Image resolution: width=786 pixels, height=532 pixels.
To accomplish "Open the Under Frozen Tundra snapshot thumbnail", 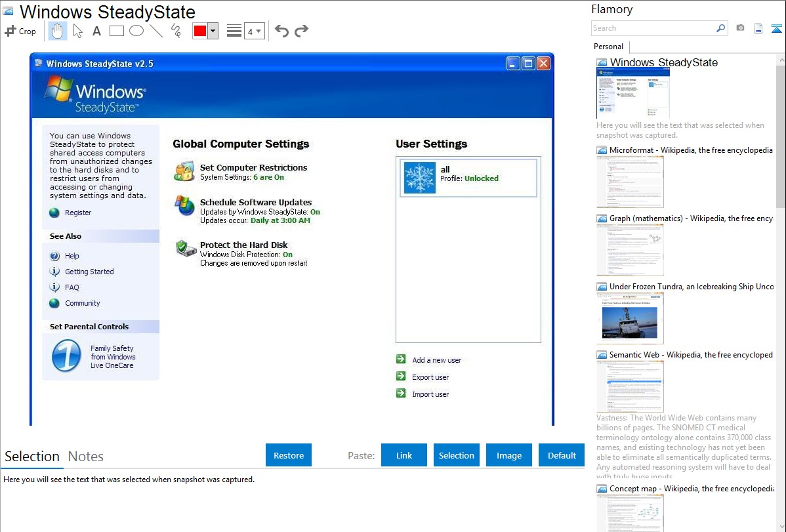I will tap(630, 318).
